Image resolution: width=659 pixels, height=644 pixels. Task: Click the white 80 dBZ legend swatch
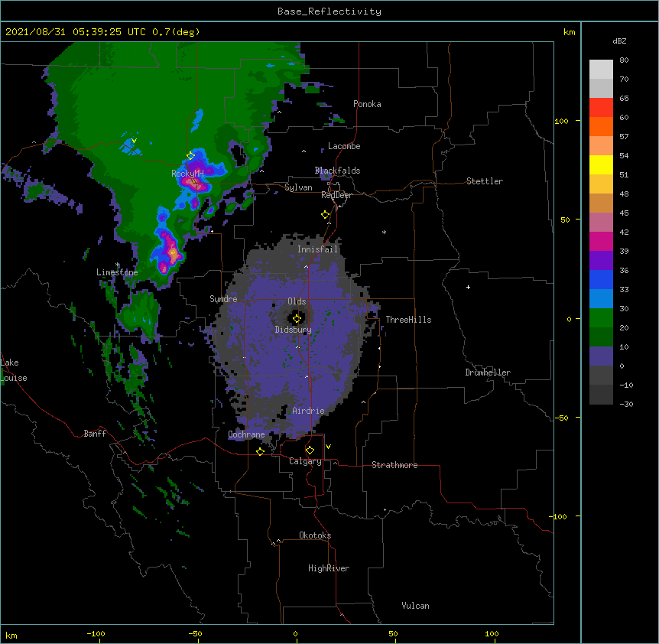[601, 70]
